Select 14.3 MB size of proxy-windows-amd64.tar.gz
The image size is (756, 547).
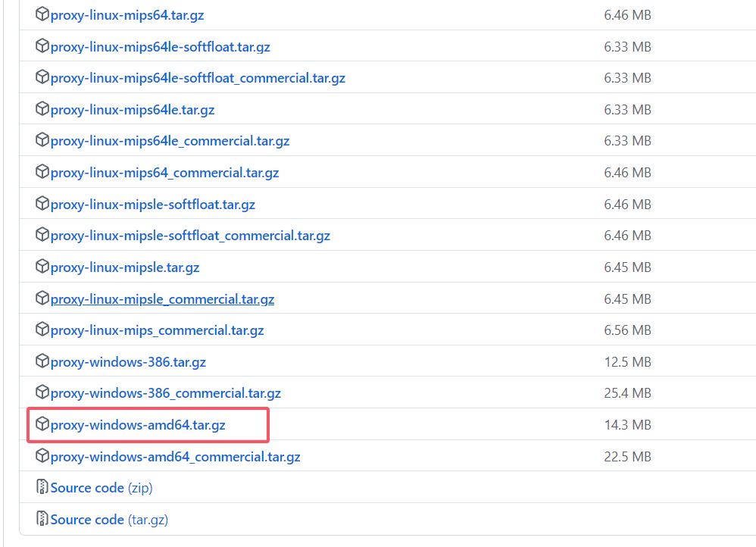tap(628, 425)
